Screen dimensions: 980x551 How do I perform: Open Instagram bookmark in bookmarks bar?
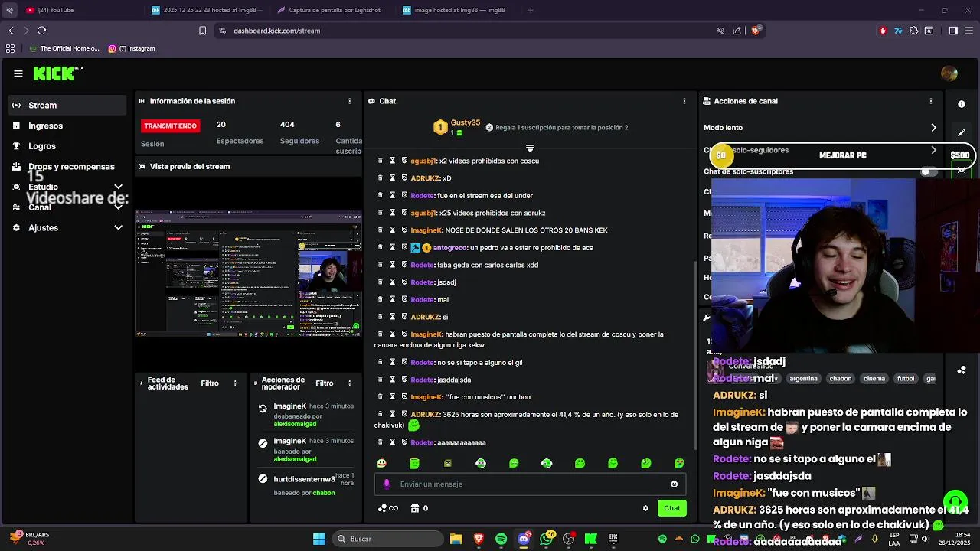coord(132,48)
